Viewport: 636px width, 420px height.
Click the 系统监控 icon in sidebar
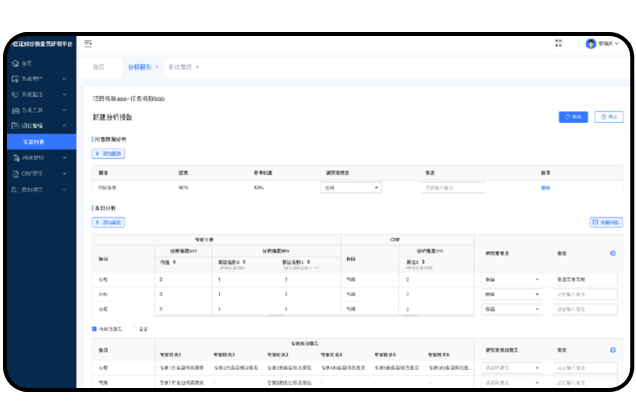click(15, 95)
